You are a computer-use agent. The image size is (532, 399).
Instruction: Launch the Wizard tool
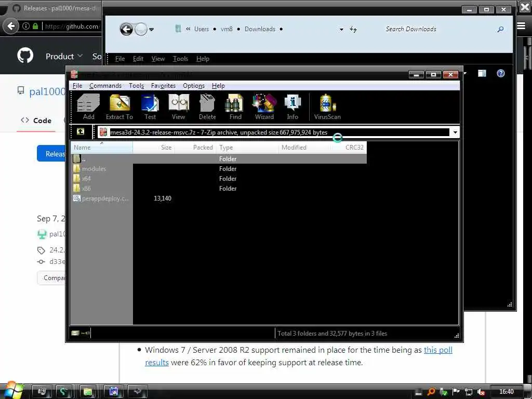click(264, 107)
